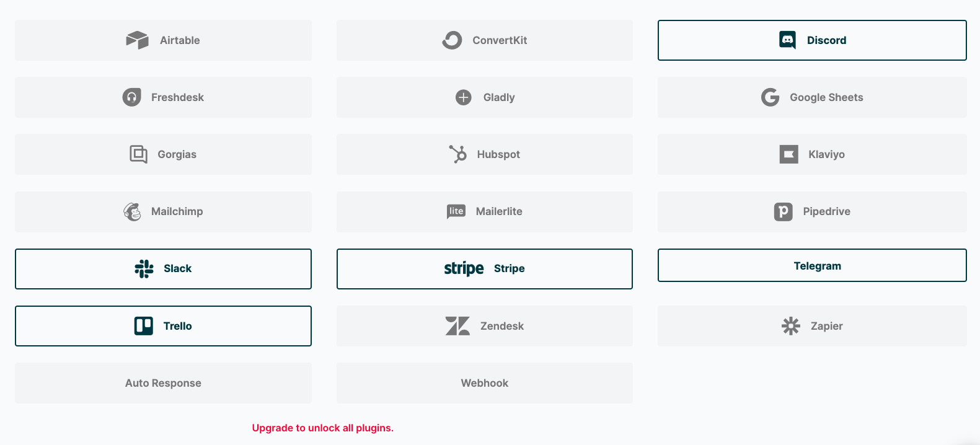Select the Google Sheets icon
The image size is (980, 445).
(x=770, y=97)
